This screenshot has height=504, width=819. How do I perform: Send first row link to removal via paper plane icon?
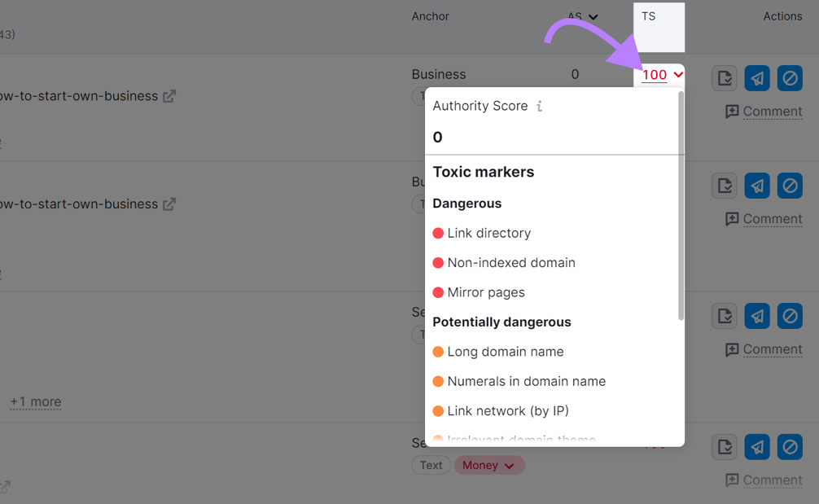click(756, 77)
